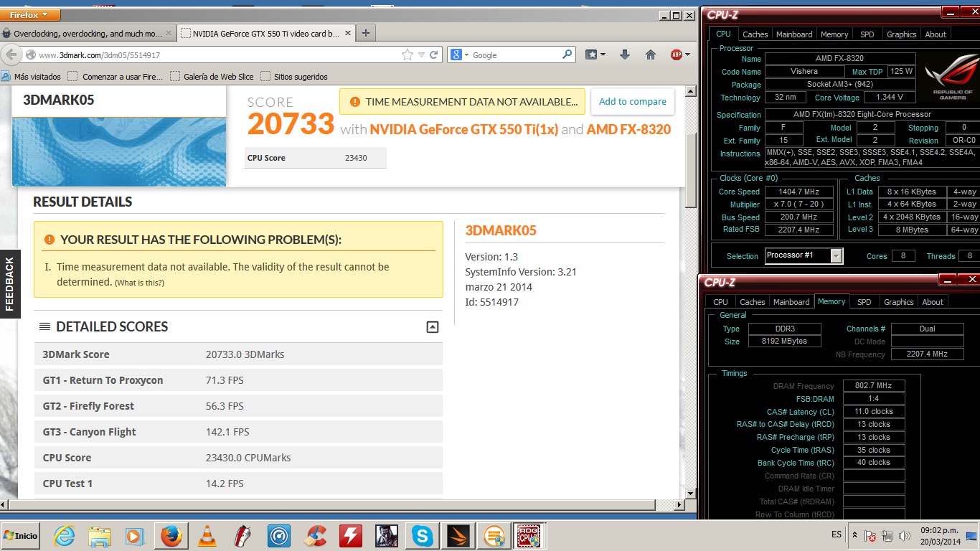Viewport: 980px width, 551px height.
Task: Launch Internet Explorer from taskbar
Action: 64,536
